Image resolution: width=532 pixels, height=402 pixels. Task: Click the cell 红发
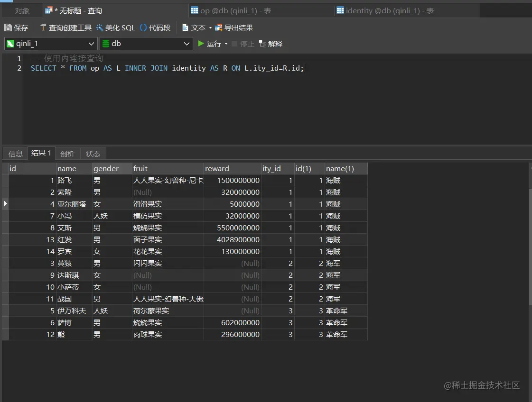(x=75, y=240)
